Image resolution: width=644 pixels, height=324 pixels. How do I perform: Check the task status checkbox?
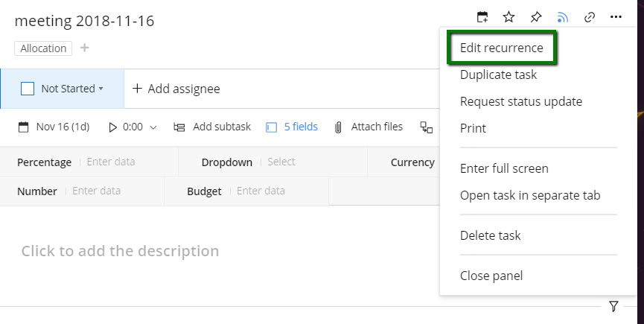[28, 89]
